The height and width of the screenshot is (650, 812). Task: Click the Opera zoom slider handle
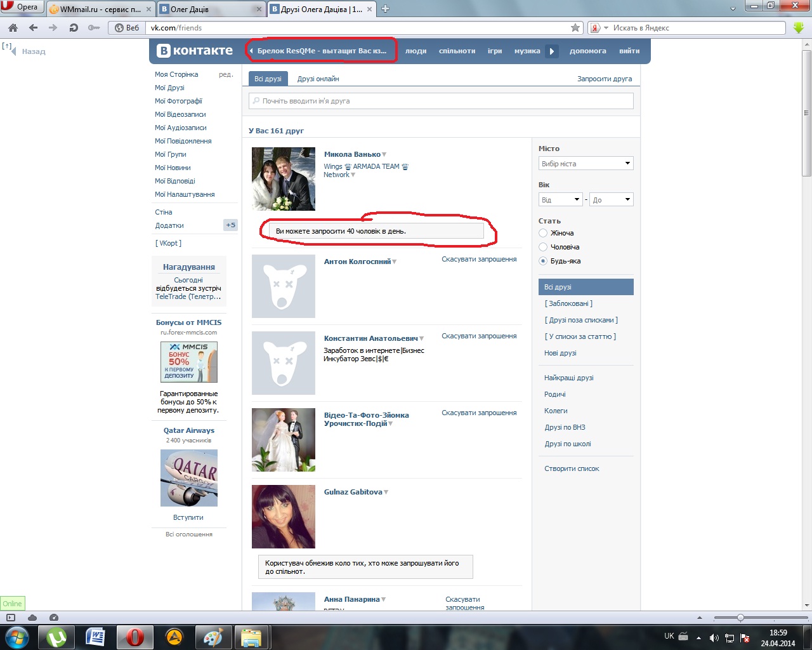click(740, 618)
